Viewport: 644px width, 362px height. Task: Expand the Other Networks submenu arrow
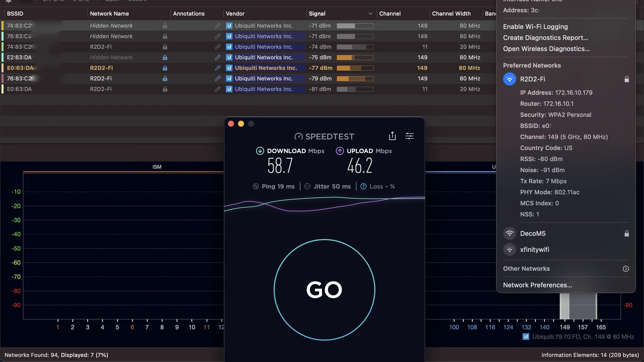click(x=625, y=269)
